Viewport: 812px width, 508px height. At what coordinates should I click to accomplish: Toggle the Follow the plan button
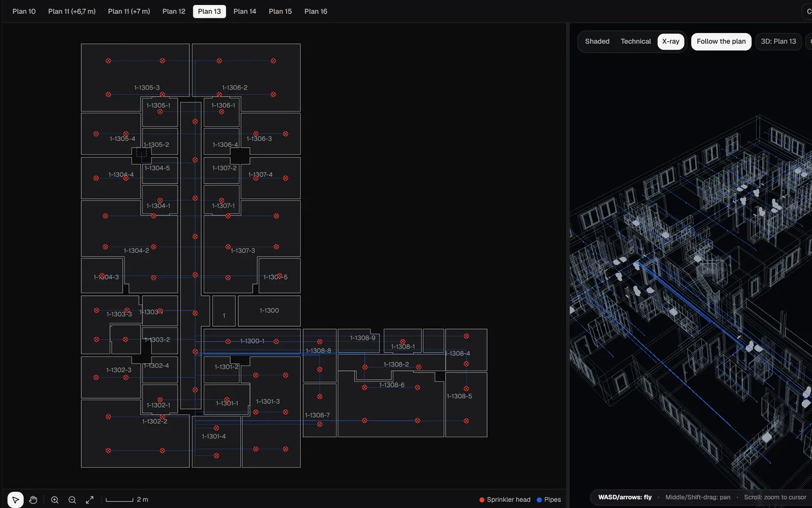721,41
